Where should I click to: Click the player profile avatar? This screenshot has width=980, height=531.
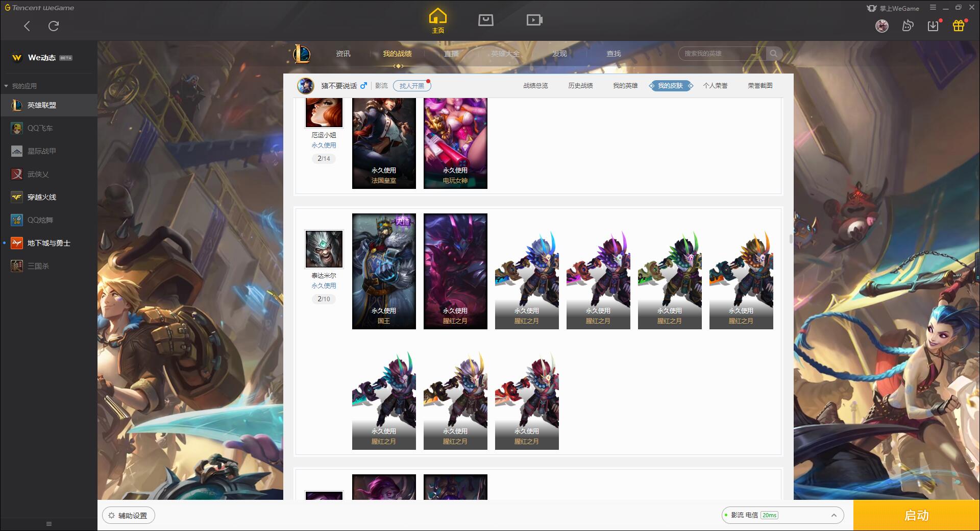coord(305,86)
